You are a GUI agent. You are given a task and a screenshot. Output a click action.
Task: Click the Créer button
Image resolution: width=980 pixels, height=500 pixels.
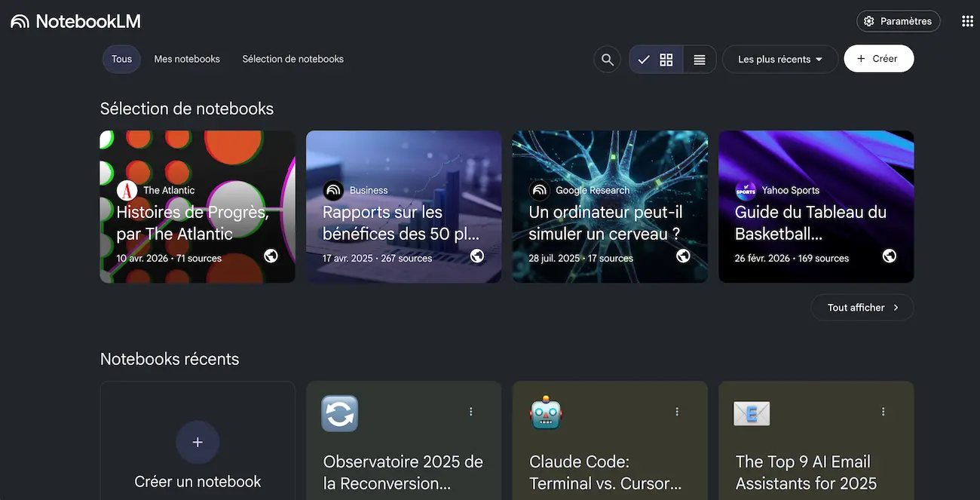[x=879, y=59]
